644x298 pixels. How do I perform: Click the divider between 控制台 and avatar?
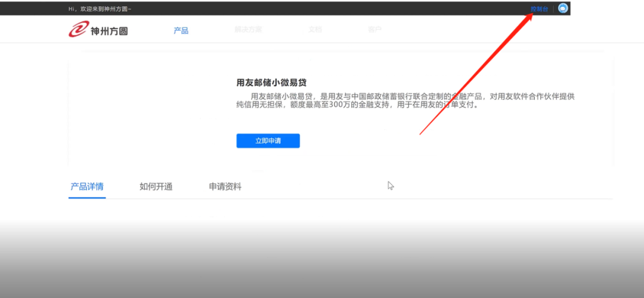(x=553, y=9)
